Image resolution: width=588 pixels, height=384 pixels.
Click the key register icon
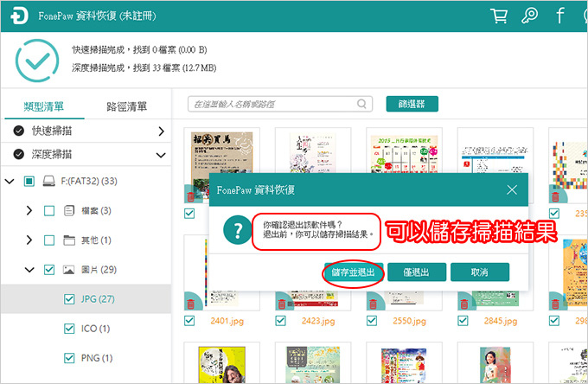tap(529, 16)
